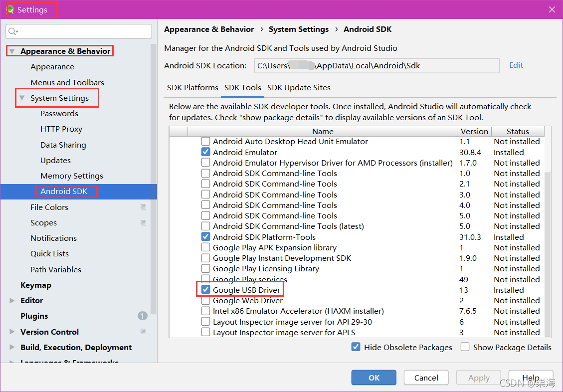Click the Plugins update count badge
Image resolution: width=563 pixels, height=392 pixels.
pos(143,316)
